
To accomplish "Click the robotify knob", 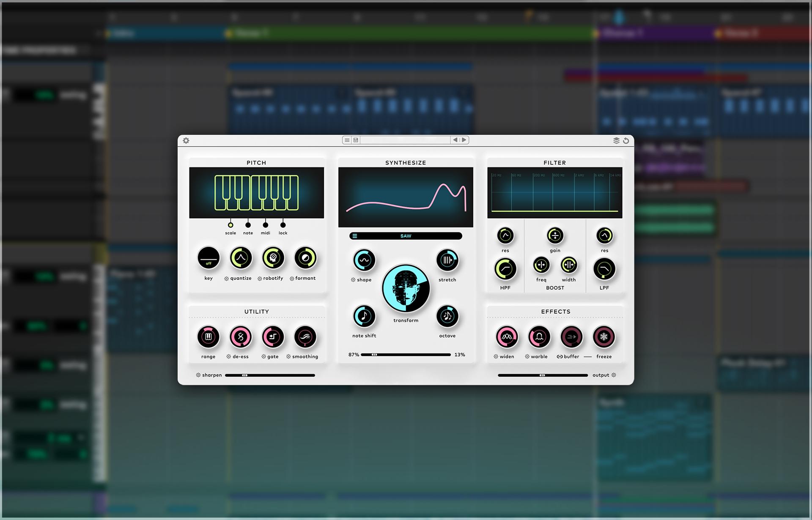I will [273, 258].
